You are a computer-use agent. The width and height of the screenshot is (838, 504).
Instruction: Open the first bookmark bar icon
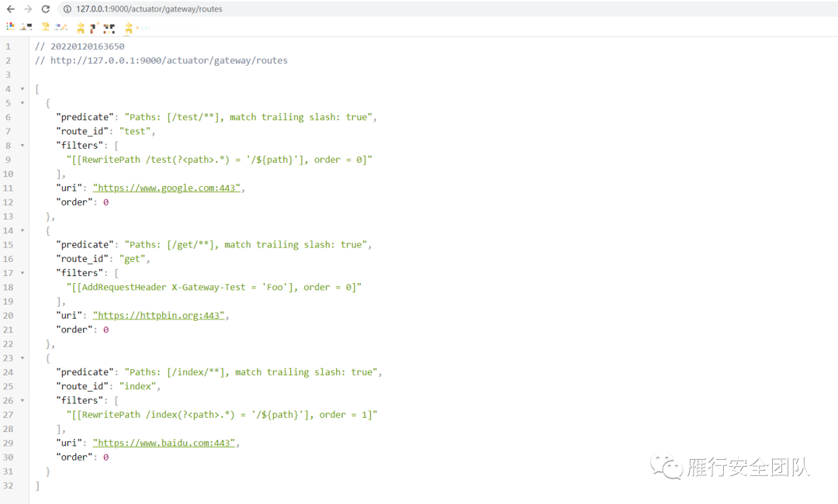[x=10, y=27]
